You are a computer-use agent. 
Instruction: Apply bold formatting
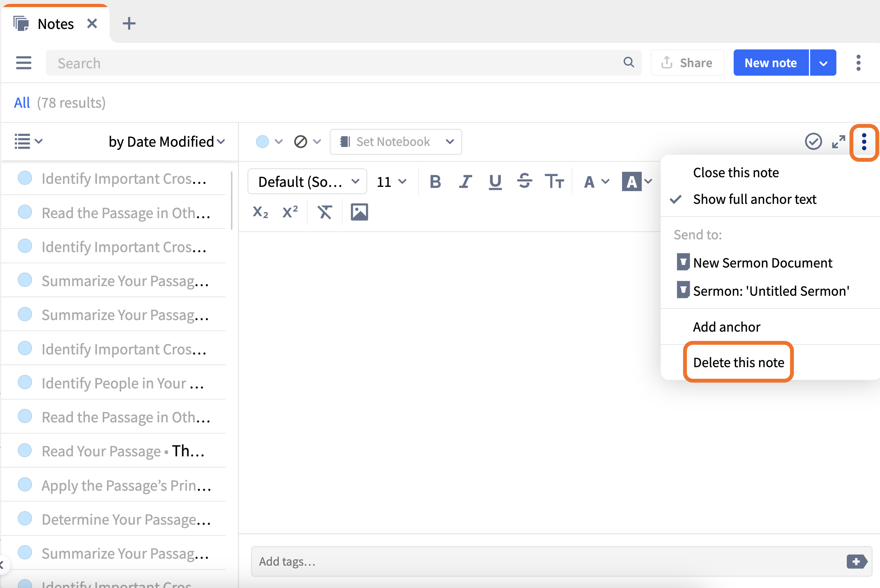click(x=435, y=181)
